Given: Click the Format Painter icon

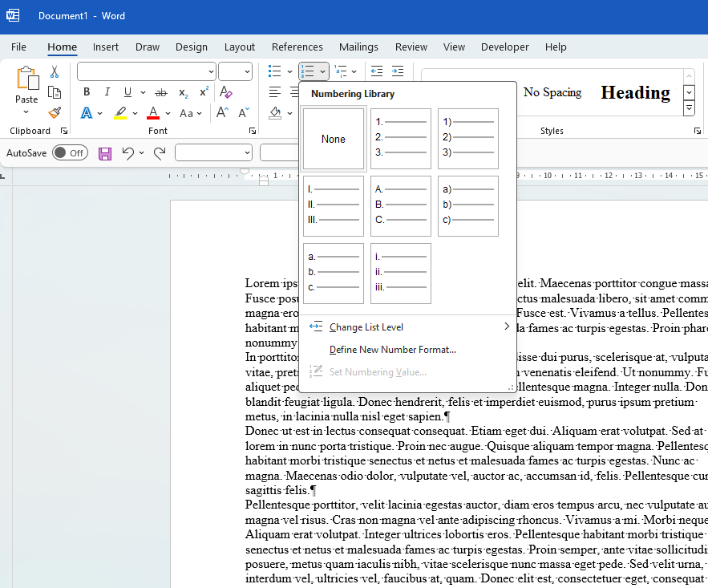Looking at the screenshot, I should 54,112.
